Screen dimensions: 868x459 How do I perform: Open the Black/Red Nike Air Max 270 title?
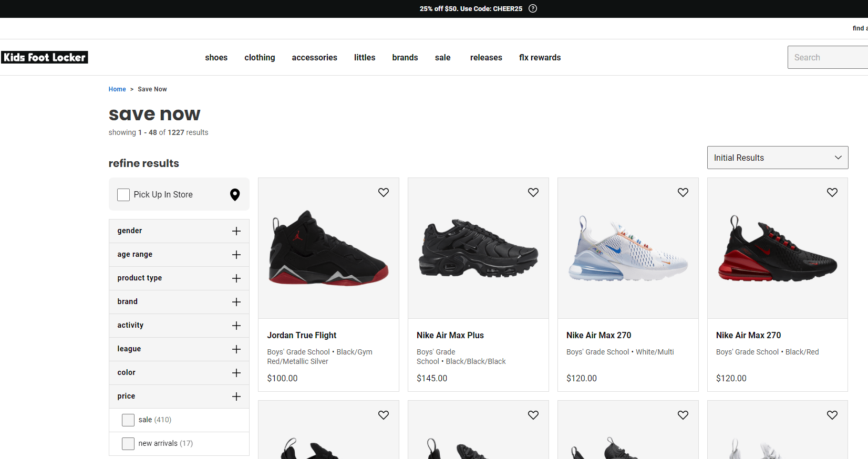pyautogui.click(x=748, y=335)
